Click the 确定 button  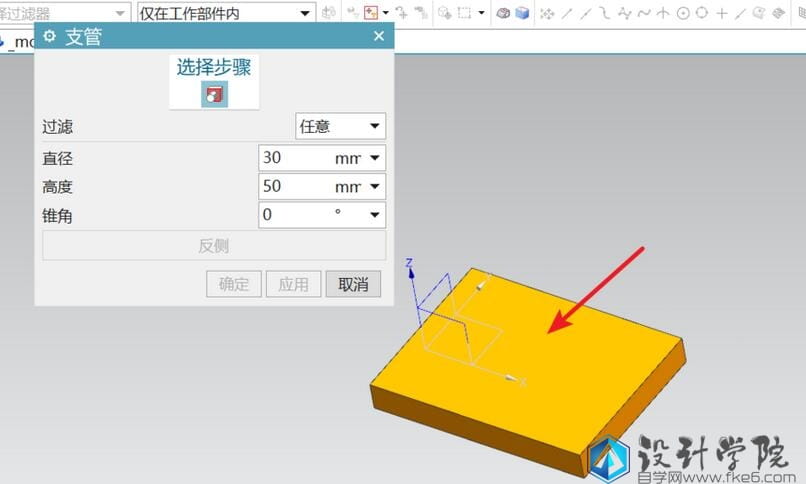pyautogui.click(x=234, y=284)
